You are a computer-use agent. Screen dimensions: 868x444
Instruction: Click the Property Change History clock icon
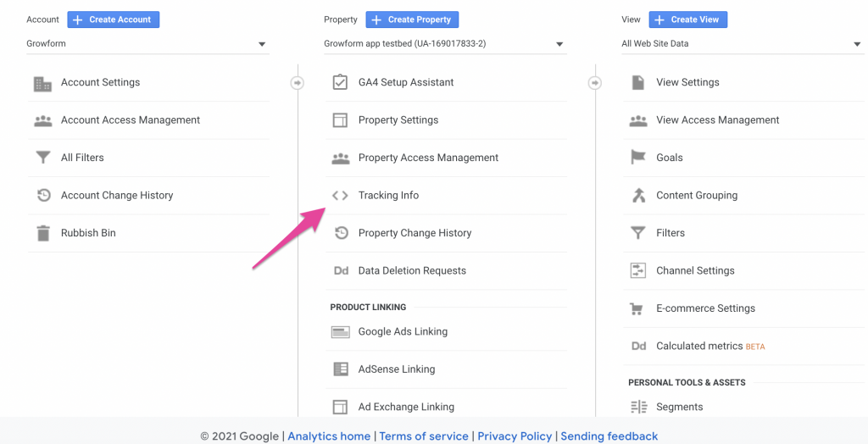point(341,233)
